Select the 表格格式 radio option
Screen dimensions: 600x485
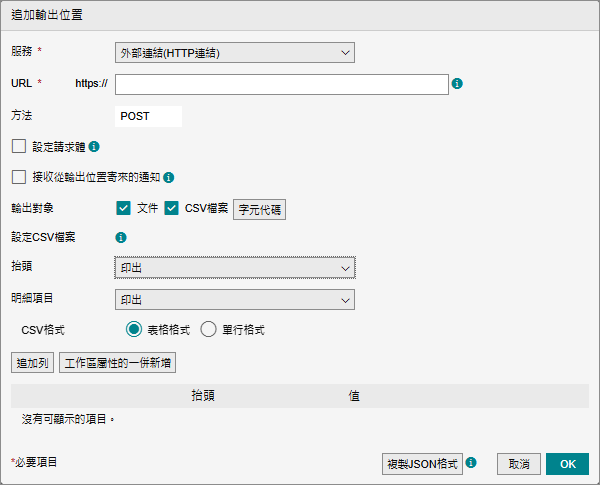pos(134,329)
